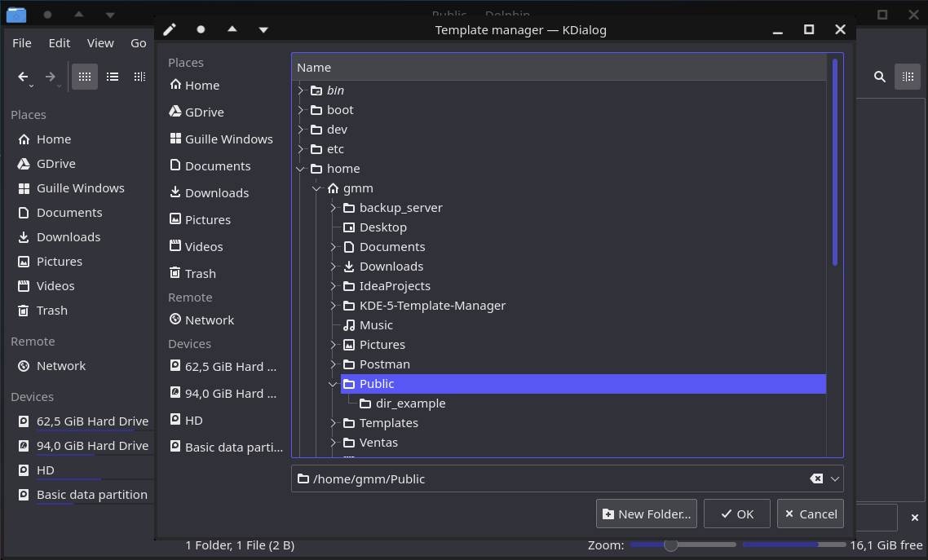Open Trash in Dolphin Places panel
The height and width of the screenshot is (560, 928).
point(42,311)
